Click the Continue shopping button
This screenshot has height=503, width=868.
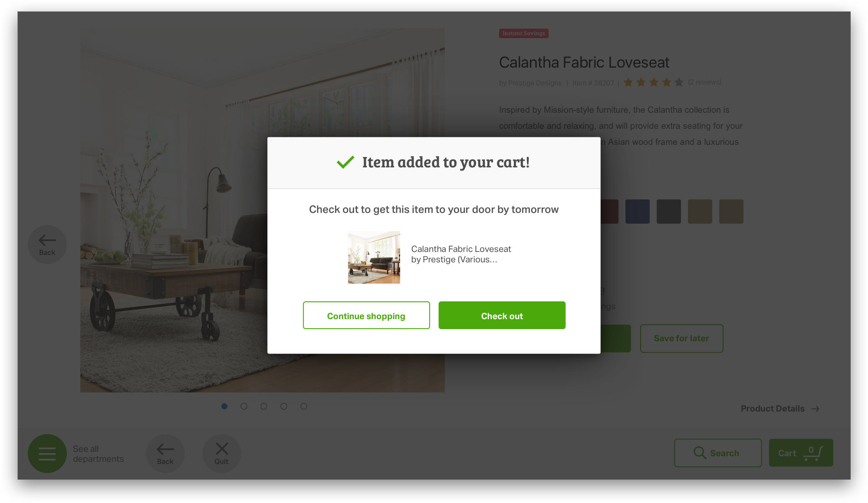coord(366,315)
